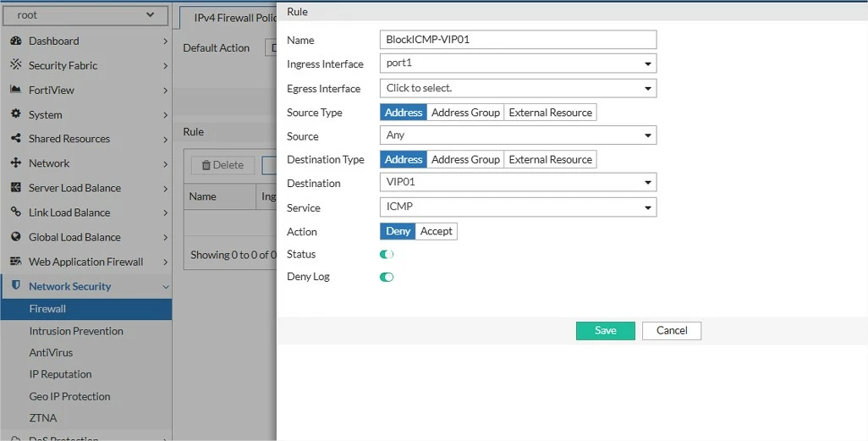Set Action to Deny
The height and width of the screenshot is (441, 868).
398,231
